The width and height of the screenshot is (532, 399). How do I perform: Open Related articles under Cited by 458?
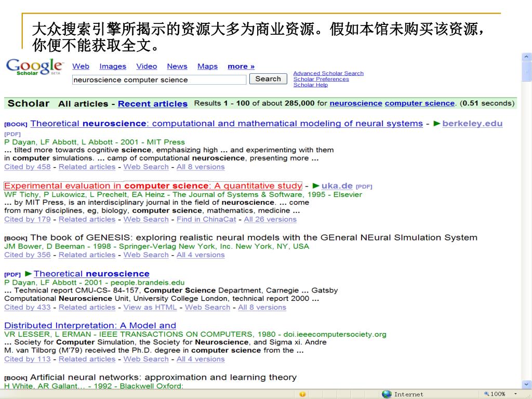click(x=87, y=167)
